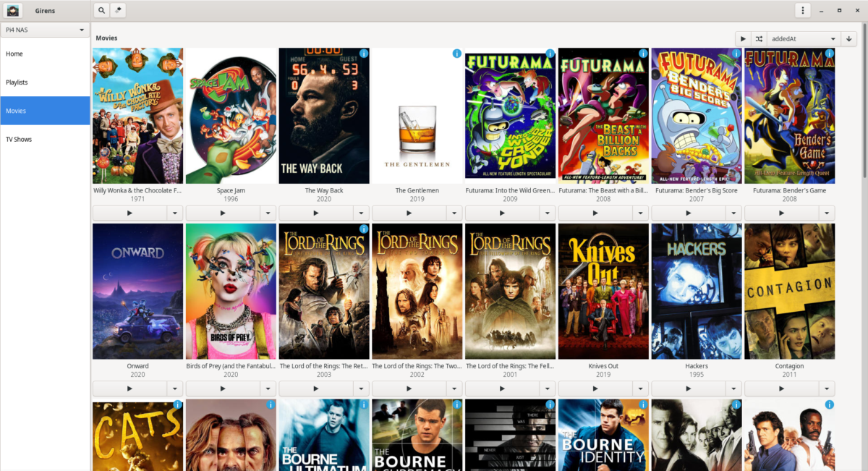
Task: Open the Pi4 NAS server dropdown
Action: pos(45,30)
